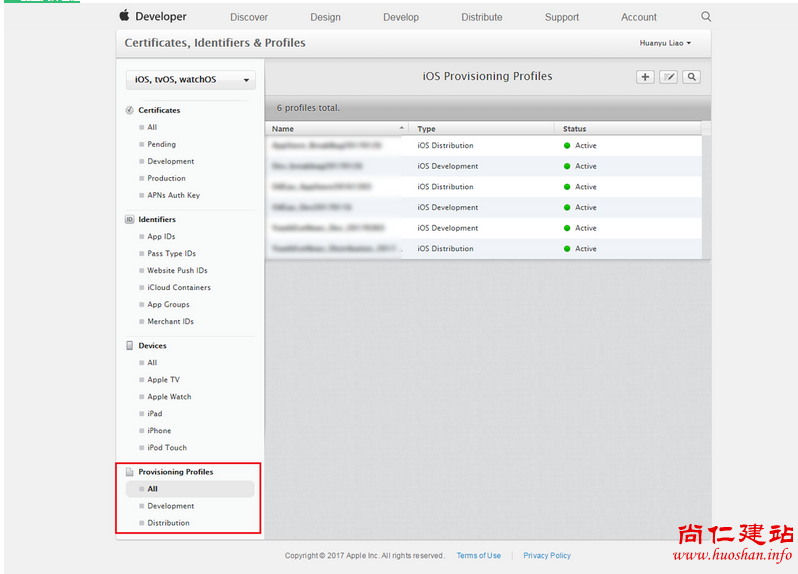Click the Devices section icon
Image resolution: width=798 pixels, height=574 pixels.
pyautogui.click(x=130, y=345)
